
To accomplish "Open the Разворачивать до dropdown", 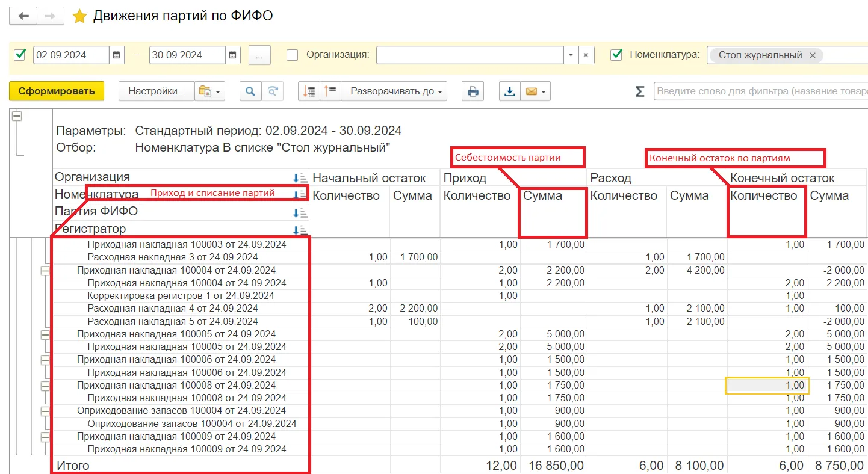I will (394, 91).
